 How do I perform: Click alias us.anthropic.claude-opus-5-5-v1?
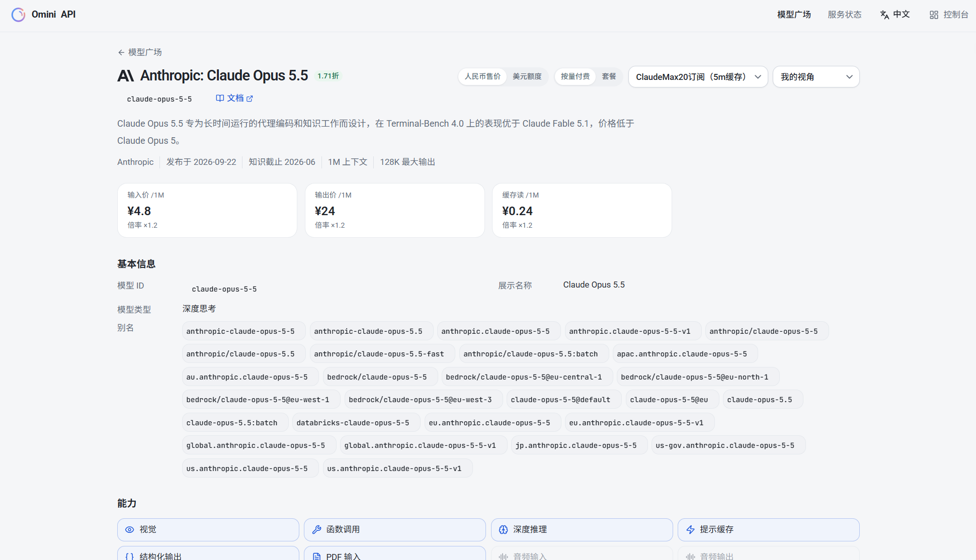(x=397, y=469)
